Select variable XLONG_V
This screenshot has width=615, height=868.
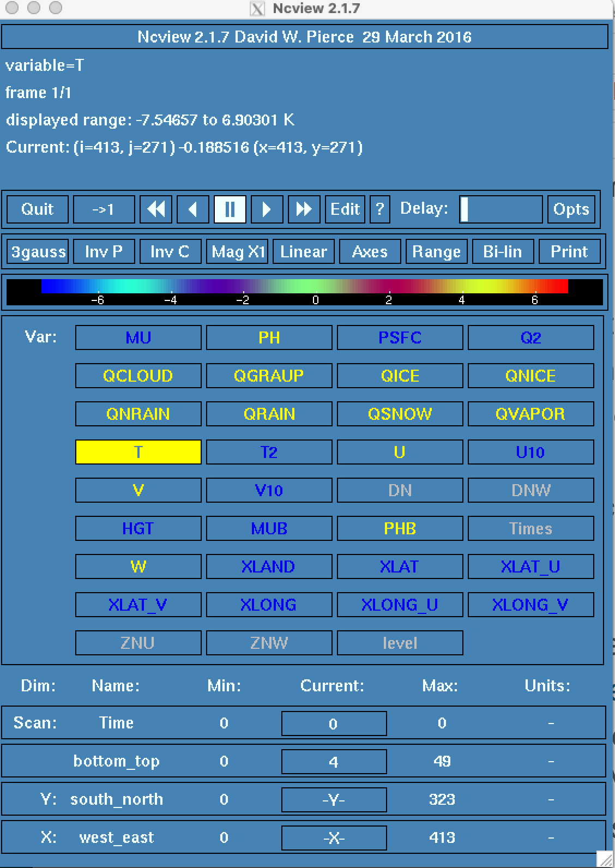click(x=531, y=605)
